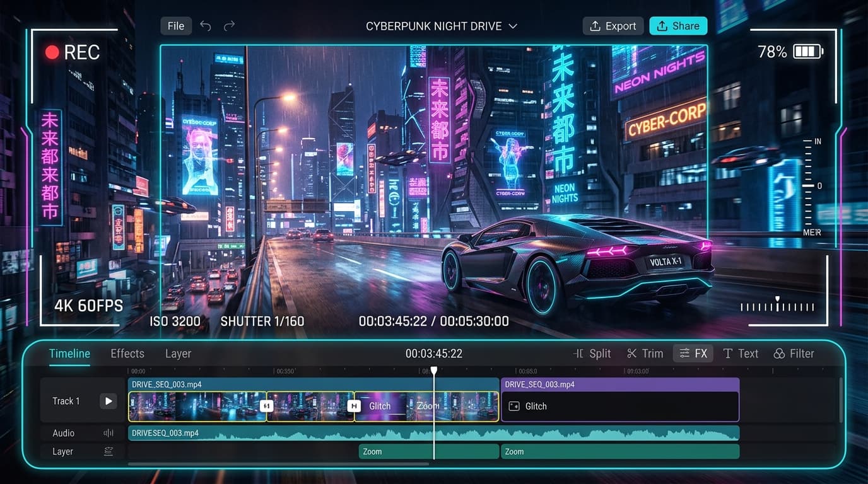Open the Effects tab
This screenshot has height=484, width=868.
point(127,354)
